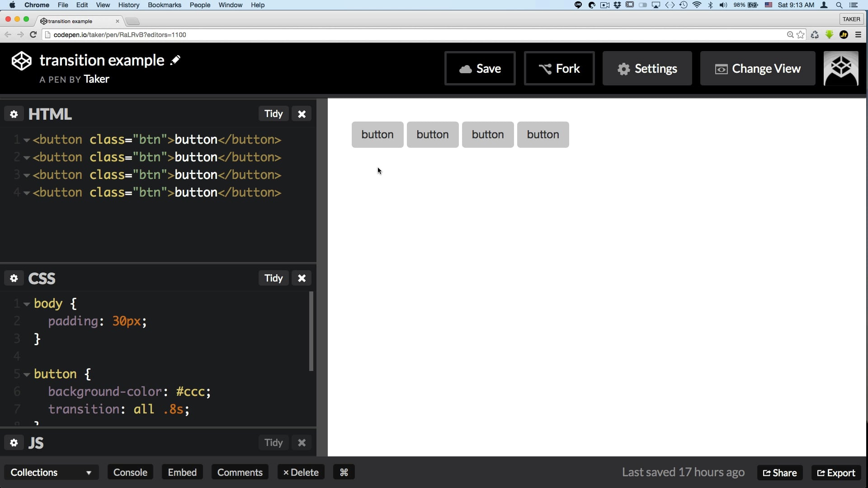Click the user avatar thumbnail

[x=840, y=68]
